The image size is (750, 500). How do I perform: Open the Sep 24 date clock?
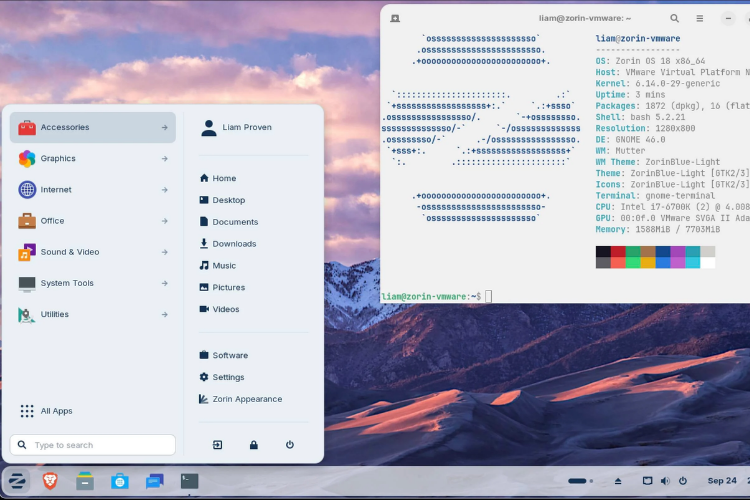pyautogui.click(x=722, y=481)
